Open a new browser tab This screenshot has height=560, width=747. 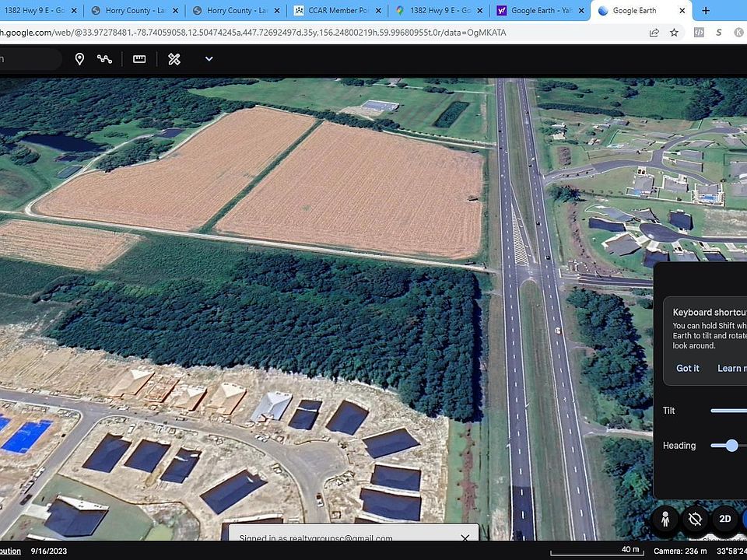(706, 11)
